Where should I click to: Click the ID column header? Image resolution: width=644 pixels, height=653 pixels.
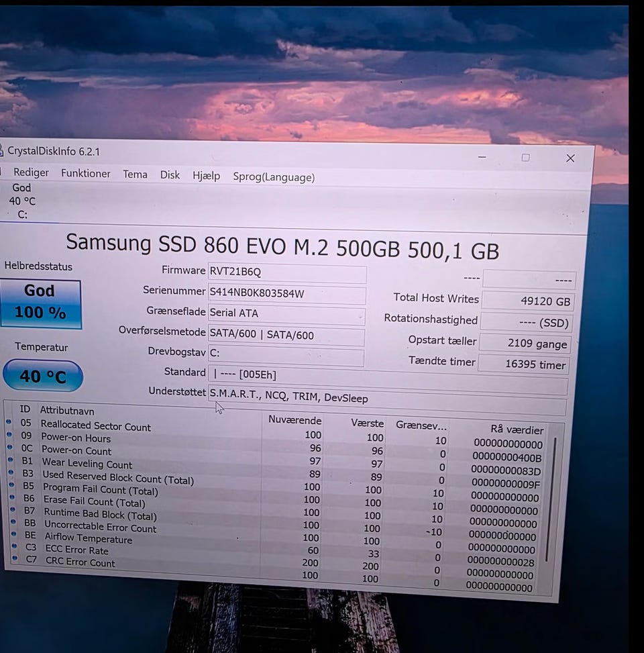[25, 409]
